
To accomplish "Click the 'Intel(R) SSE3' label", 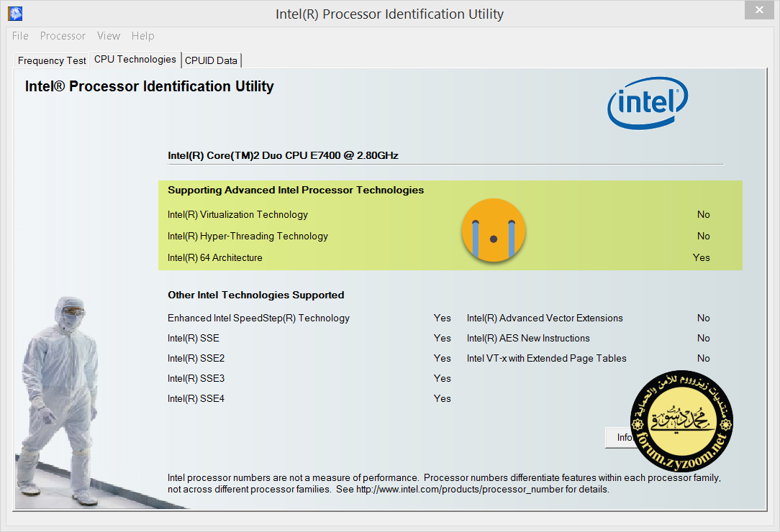I will click(196, 378).
